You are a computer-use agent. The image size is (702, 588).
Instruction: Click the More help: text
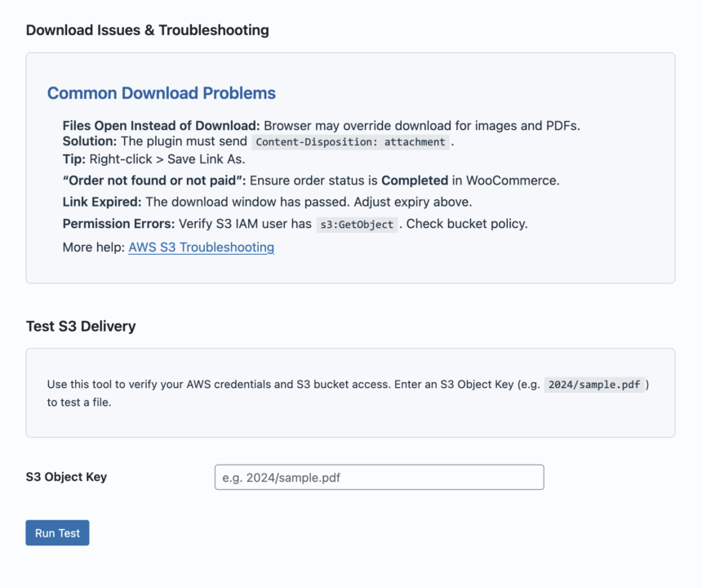93,247
